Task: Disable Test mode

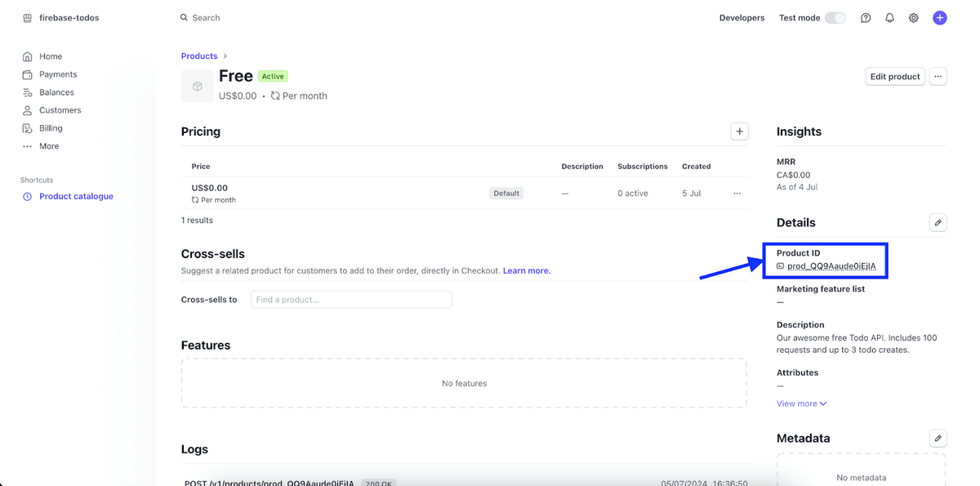Action: coord(835,16)
